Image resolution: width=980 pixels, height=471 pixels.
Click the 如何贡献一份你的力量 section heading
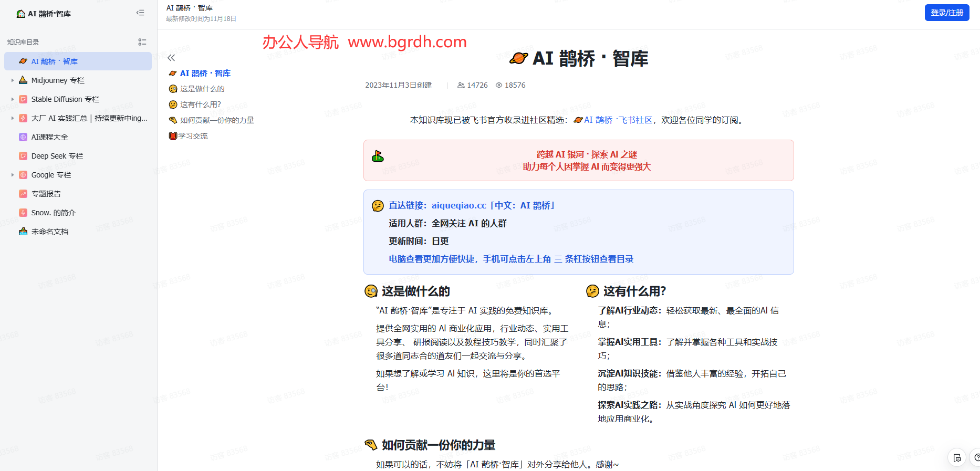439,445
